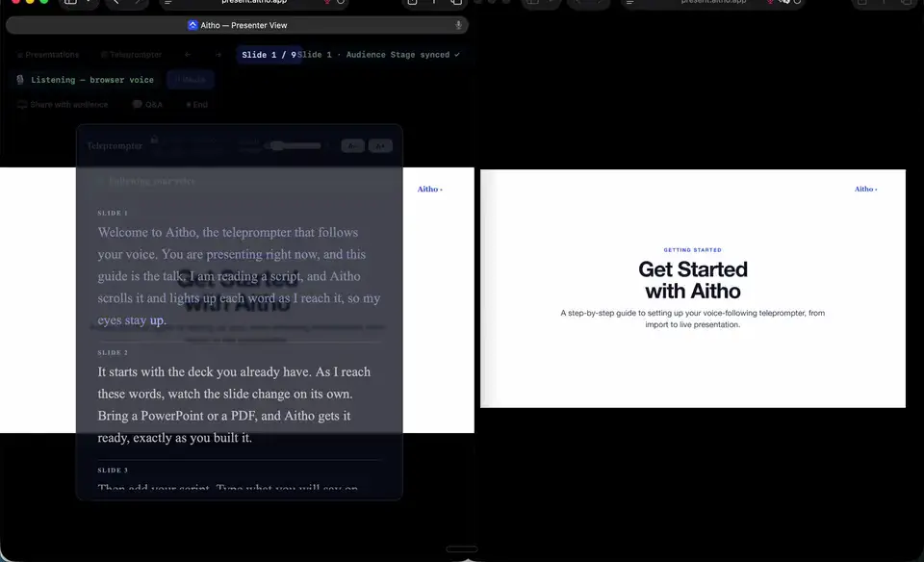This screenshot has height=562, width=924.
Task: Click script line 'It starts with the deck'
Action: point(234,371)
